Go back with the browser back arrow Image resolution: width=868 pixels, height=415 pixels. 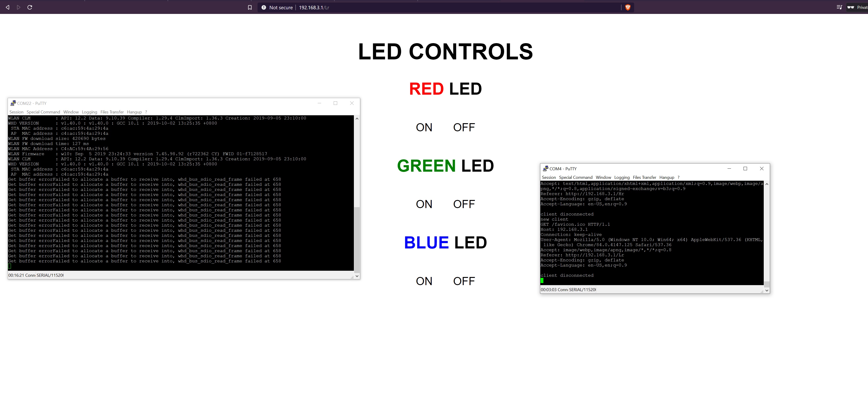pyautogui.click(x=7, y=7)
